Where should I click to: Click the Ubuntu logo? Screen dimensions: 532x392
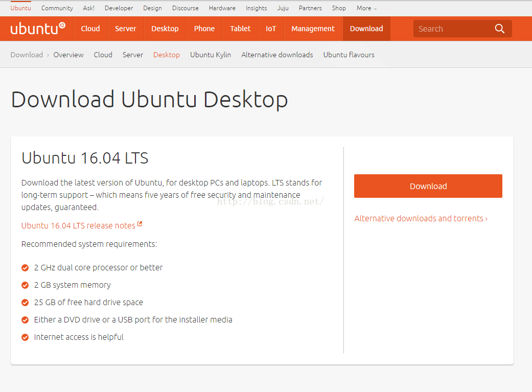pos(37,29)
